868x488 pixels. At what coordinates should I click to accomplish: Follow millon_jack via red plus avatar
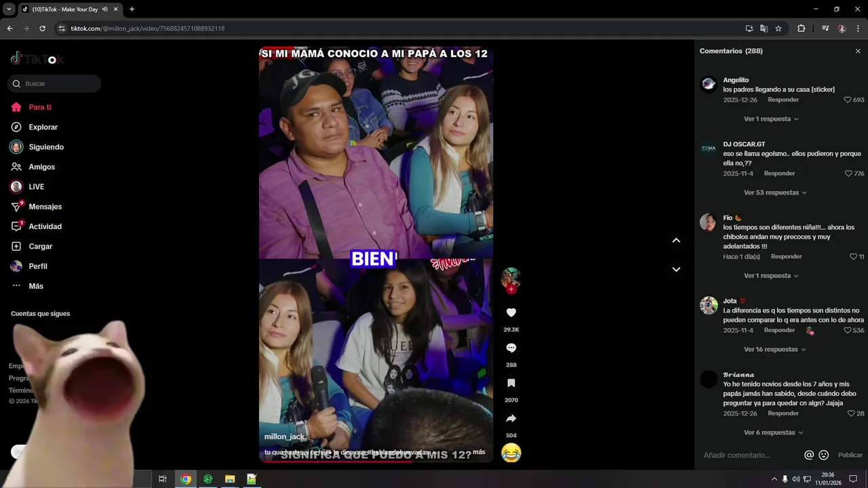click(511, 289)
